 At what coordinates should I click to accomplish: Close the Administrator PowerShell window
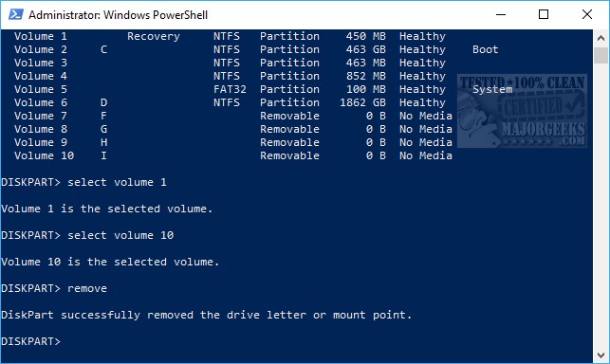pos(586,15)
